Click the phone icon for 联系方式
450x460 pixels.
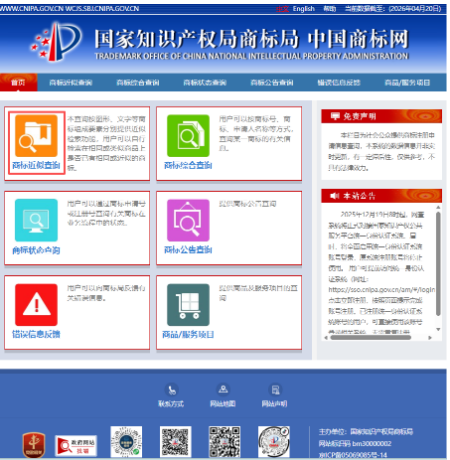pyautogui.click(x=172, y=390)
